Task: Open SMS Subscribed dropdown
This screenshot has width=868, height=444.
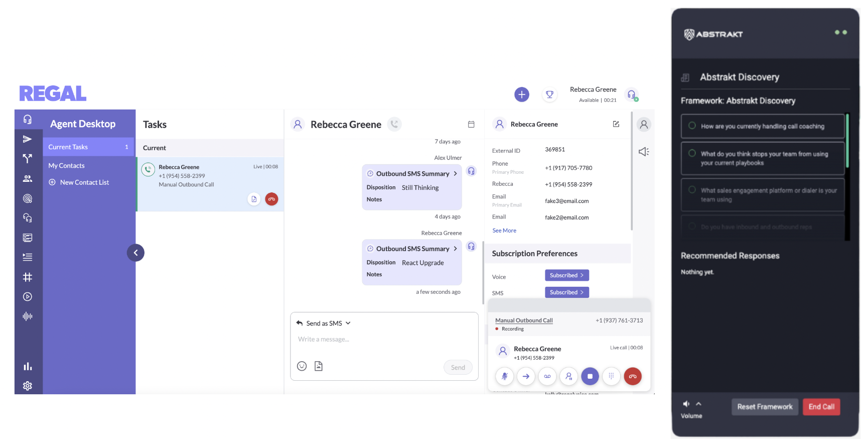Action: [x=567, y=292]
